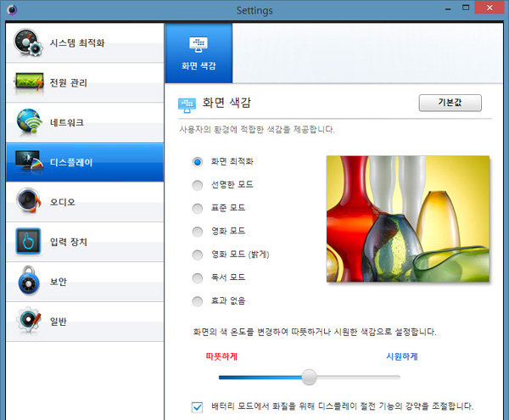
Task: Click the 기본값 button
Action: [x=450, y=103]
